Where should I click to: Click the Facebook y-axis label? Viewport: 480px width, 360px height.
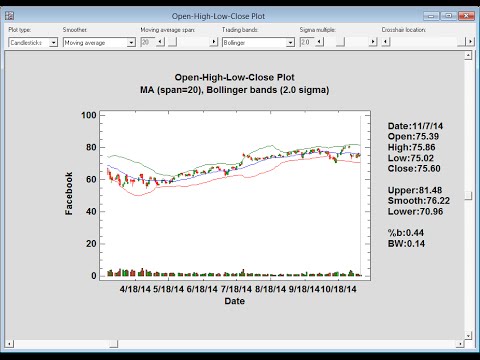click(69, 194)
